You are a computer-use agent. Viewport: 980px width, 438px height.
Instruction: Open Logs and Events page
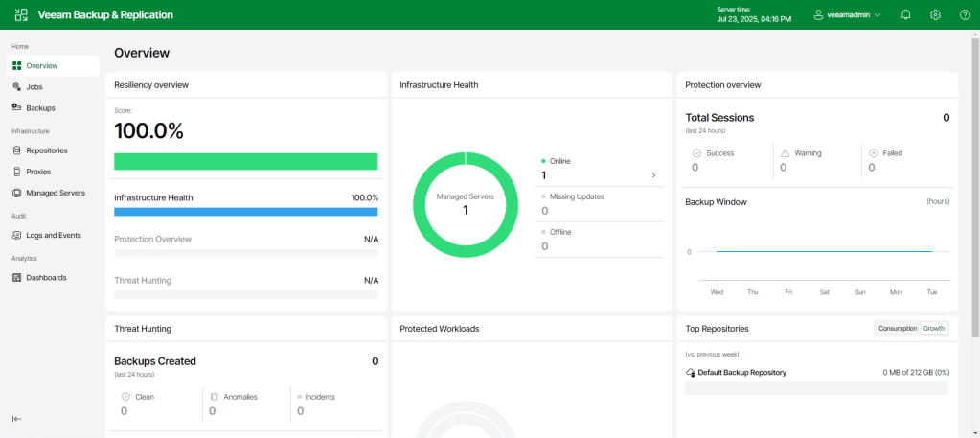[53, 235]
